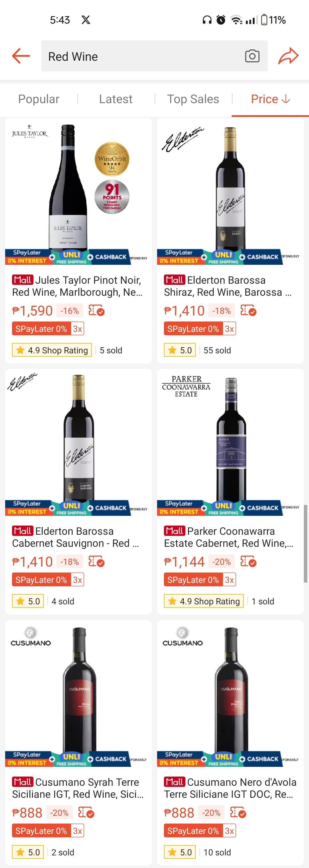This screenshot has width=309, height=868.
Task: Tap the page scrollbar handle
Action: coord(305,543)
